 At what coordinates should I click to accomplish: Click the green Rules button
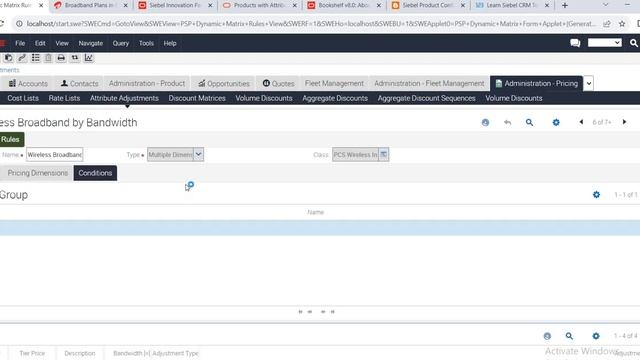pyautogui.click(x=11, y=139)
